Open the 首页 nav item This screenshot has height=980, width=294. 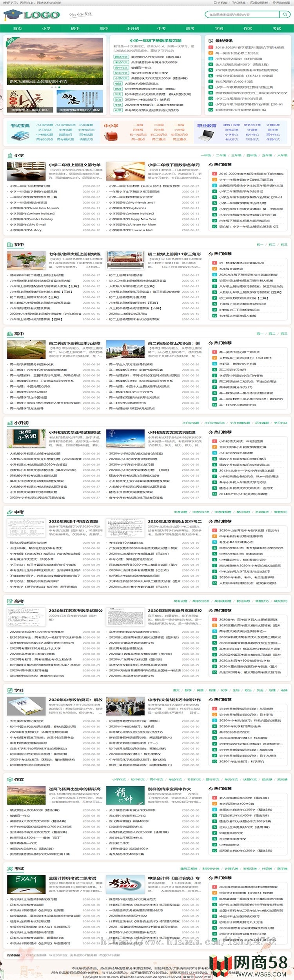(x=18, y=28)
